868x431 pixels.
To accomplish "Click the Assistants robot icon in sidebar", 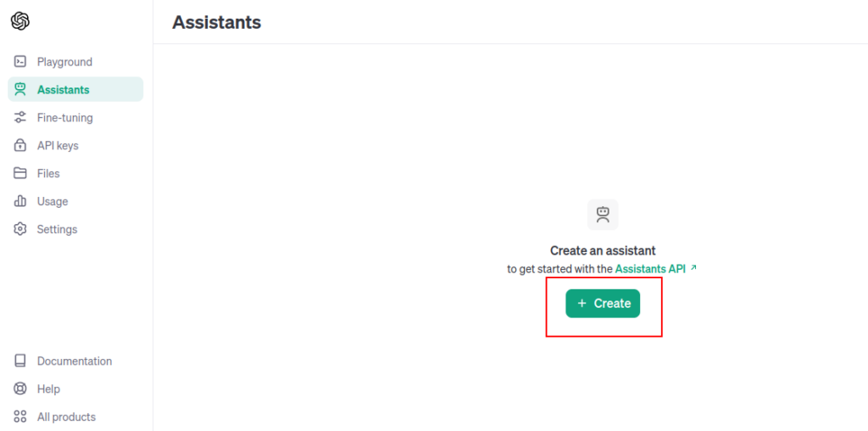I will (x=20, y=89).
